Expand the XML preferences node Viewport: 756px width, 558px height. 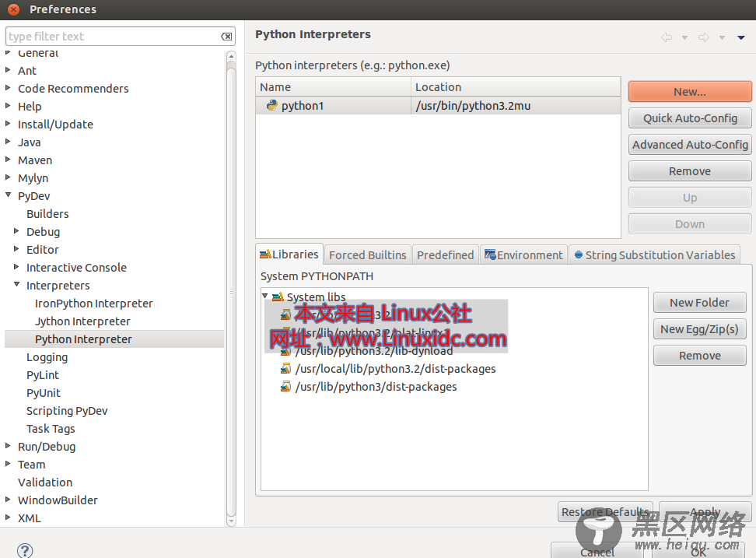[8, 517]
